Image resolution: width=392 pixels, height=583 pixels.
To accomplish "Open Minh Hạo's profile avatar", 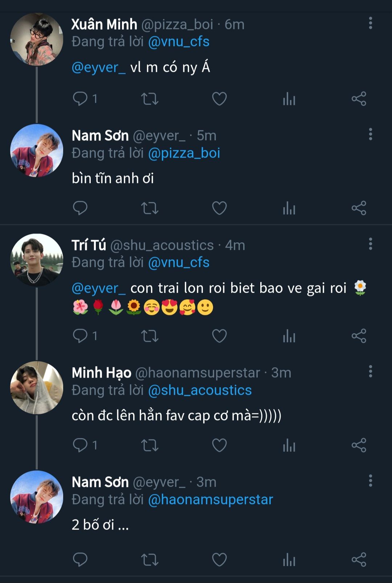I will point(37,388).
